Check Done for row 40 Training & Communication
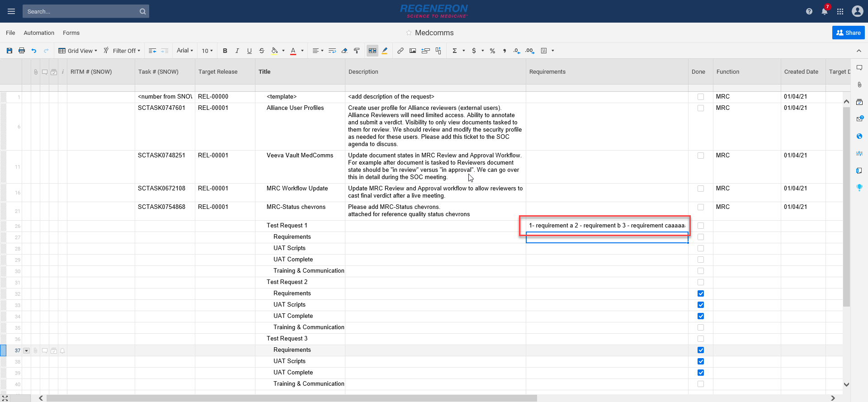 tap(701, 384)
